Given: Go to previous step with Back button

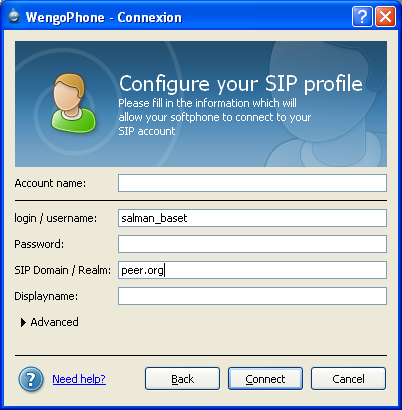Looking at the screenshot, I should [182, 379].
